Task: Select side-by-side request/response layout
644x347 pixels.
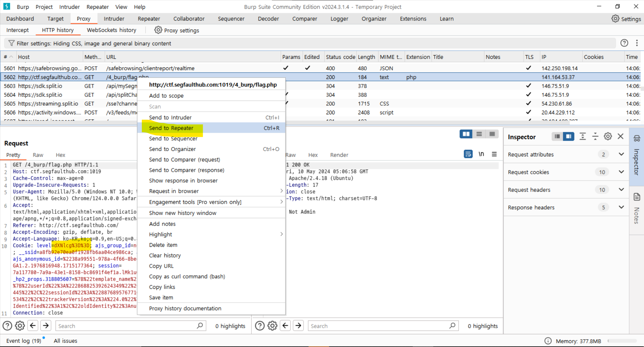Action: 466,134
